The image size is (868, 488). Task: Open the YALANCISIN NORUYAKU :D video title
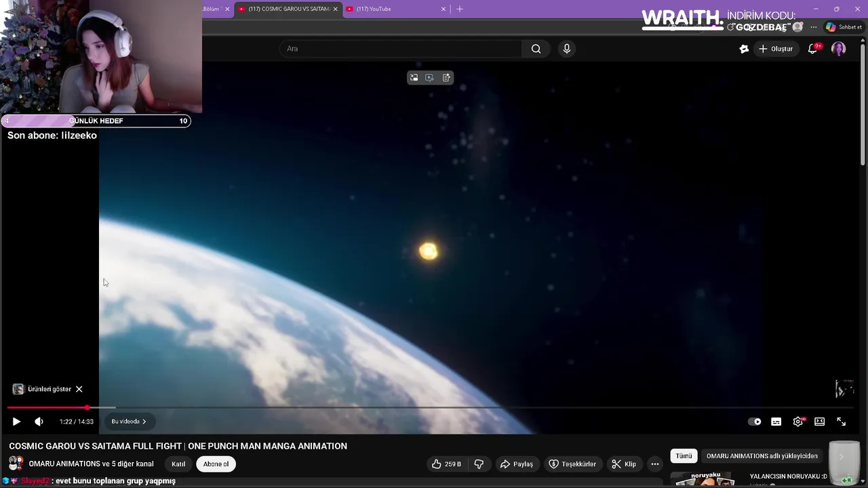[789, 476]
